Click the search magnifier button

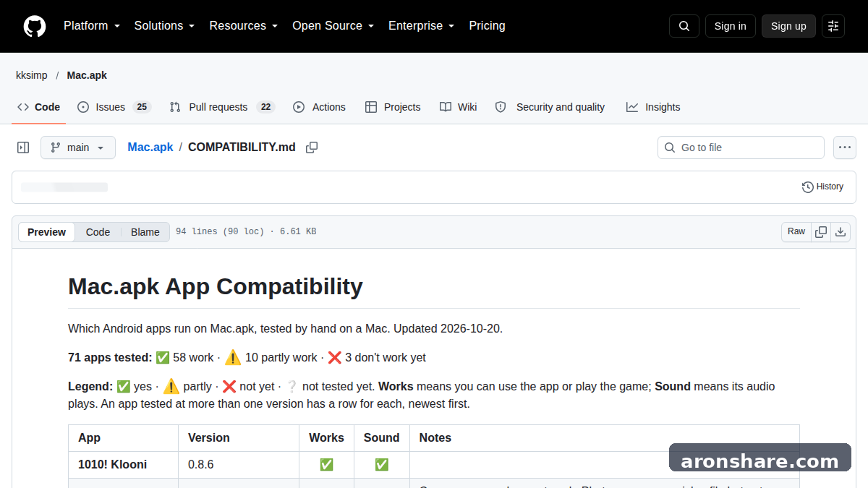click(684, 26)
